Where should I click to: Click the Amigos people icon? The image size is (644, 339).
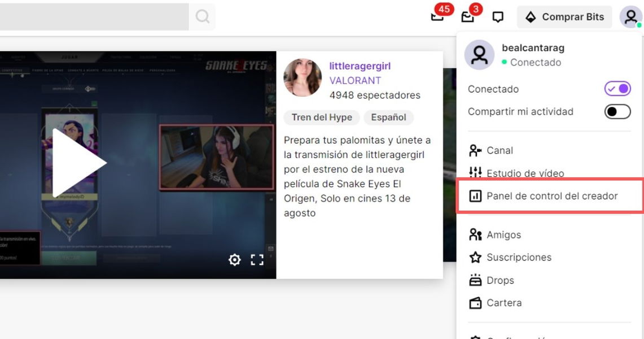click(x=475, y=234)
